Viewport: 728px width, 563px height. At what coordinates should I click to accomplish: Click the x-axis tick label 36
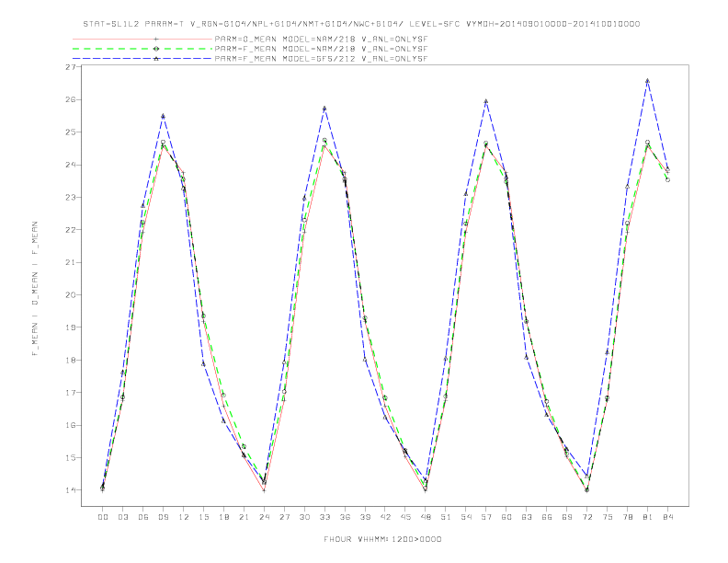tap(345, 517)
